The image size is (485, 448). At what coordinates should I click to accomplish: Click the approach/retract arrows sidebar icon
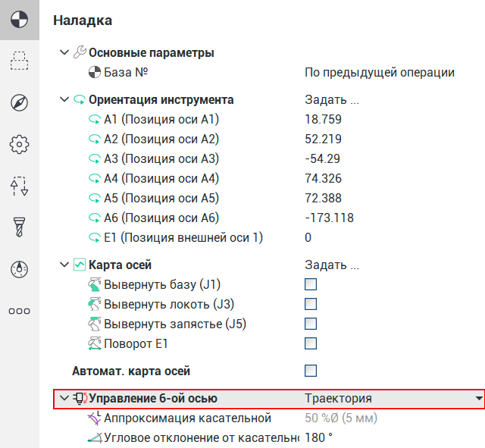tap(19, 186)
